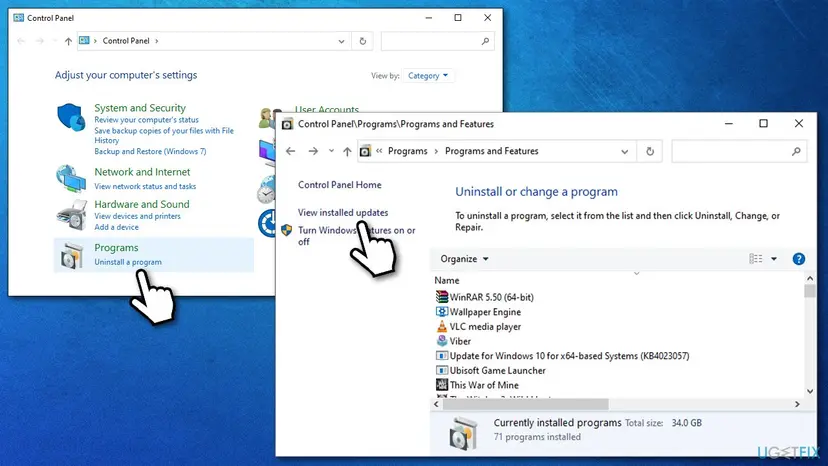The height and width of the screenshot is (466, 828).
Task: Open View devices and printers link
Action: coord(137,216)
